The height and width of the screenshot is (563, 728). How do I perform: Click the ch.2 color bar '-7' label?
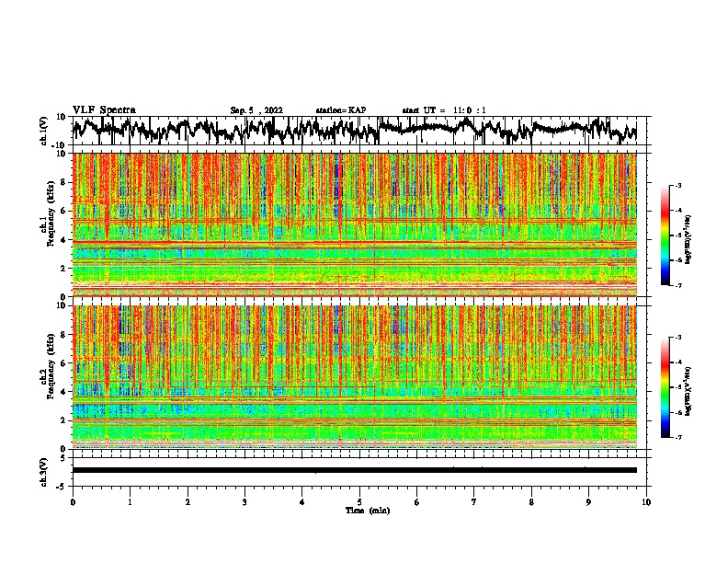click(677, 438)
